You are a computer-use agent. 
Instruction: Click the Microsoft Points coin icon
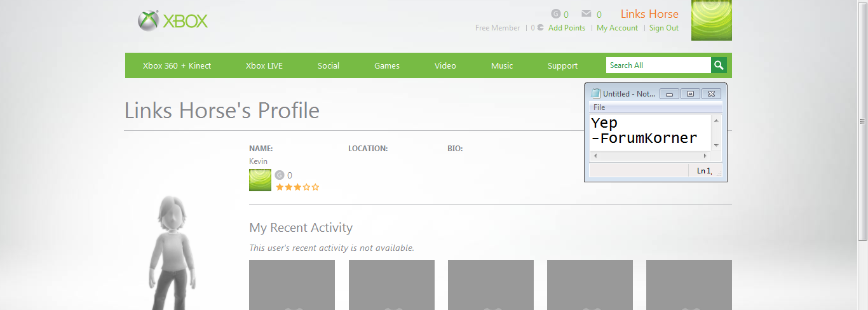click(540, 27)
